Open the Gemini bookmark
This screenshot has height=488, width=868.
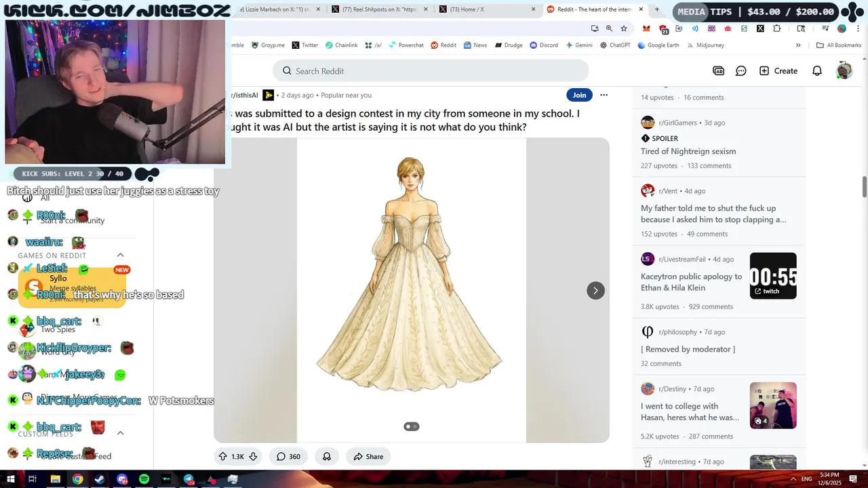click(578, 45)
